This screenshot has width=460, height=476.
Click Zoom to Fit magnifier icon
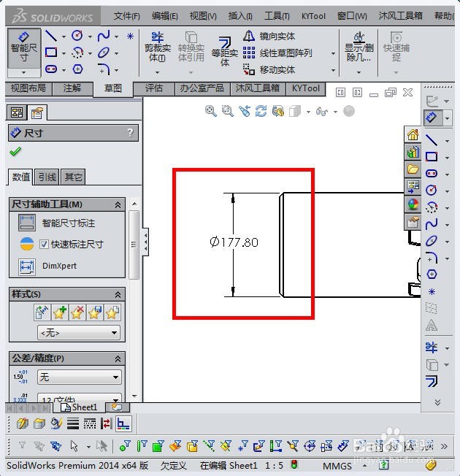coord(211,111)
